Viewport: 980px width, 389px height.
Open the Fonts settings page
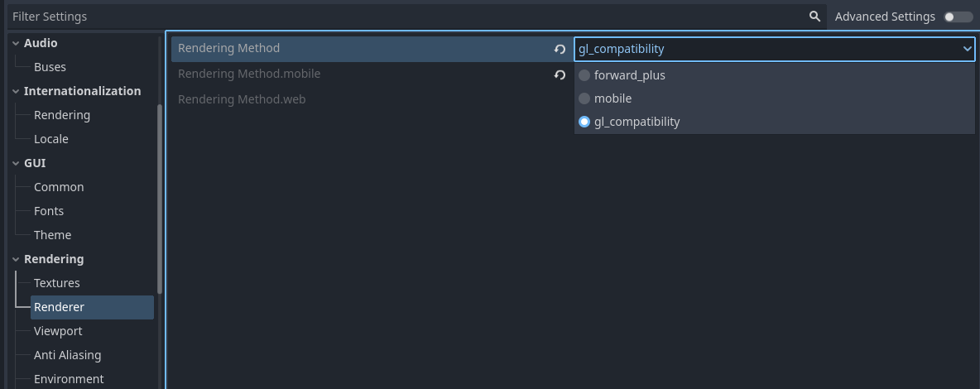(x=49, y=211)
